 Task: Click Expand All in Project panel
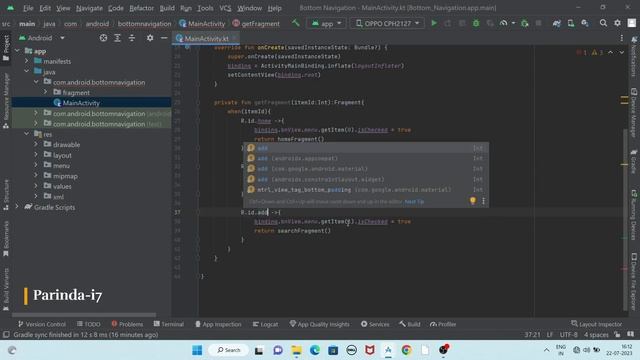pyautogui.click(x=118, y=38)
